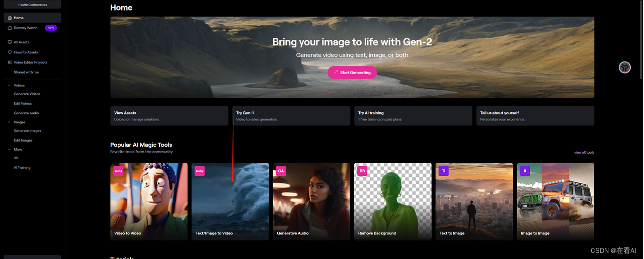Click the Generate video using text, image subtitle
644x259 pixels.
(x=352, y=55)
